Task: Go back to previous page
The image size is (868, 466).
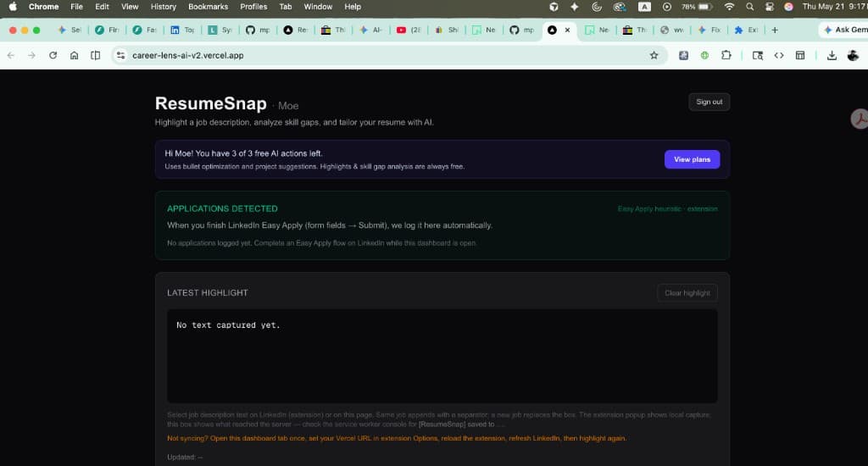Action: pos(11,55)
